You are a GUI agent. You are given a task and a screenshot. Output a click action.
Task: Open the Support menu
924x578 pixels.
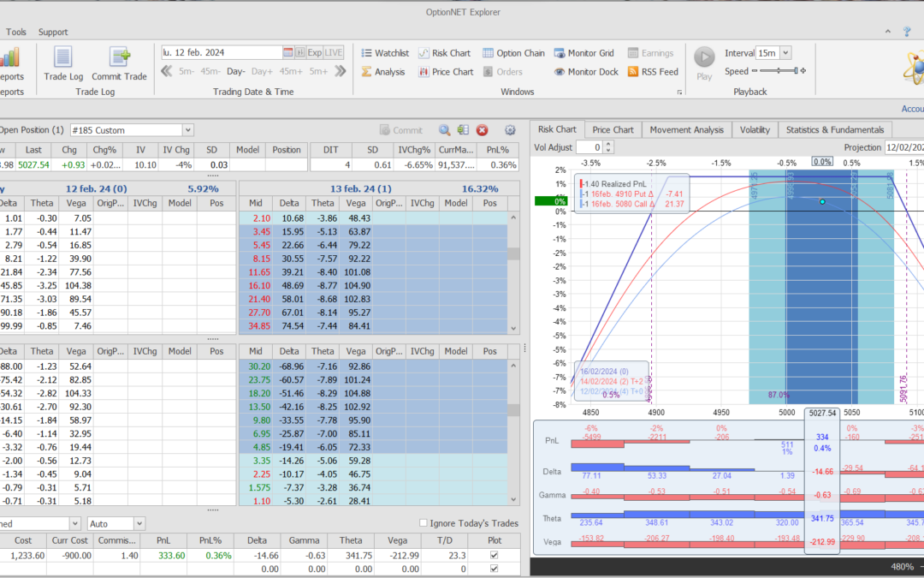pyautogui.click(x=53, y=32)
